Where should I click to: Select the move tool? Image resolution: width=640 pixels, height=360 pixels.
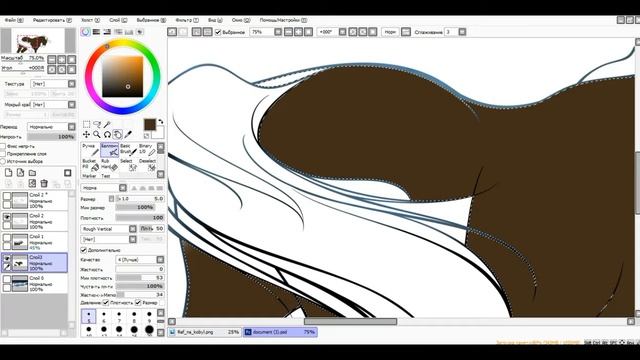87,134
